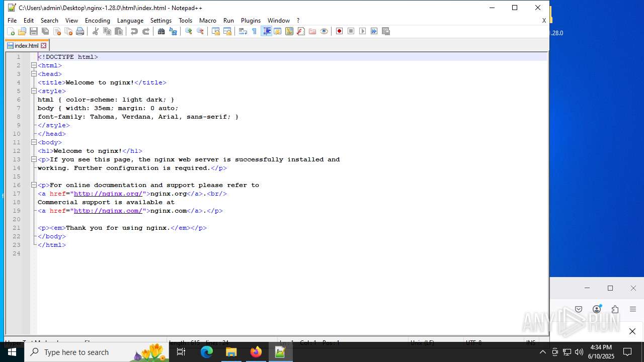Open the File menu
The width and height of the screenshot is (644, 362).
click(x=12, y=21)
